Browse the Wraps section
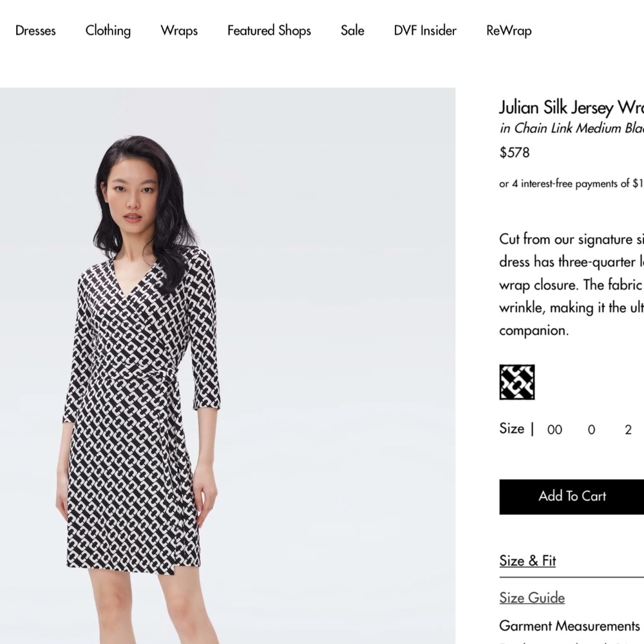The width and height of the screenshot is (644, 644). pyautogui.click(x=178, y=30)
